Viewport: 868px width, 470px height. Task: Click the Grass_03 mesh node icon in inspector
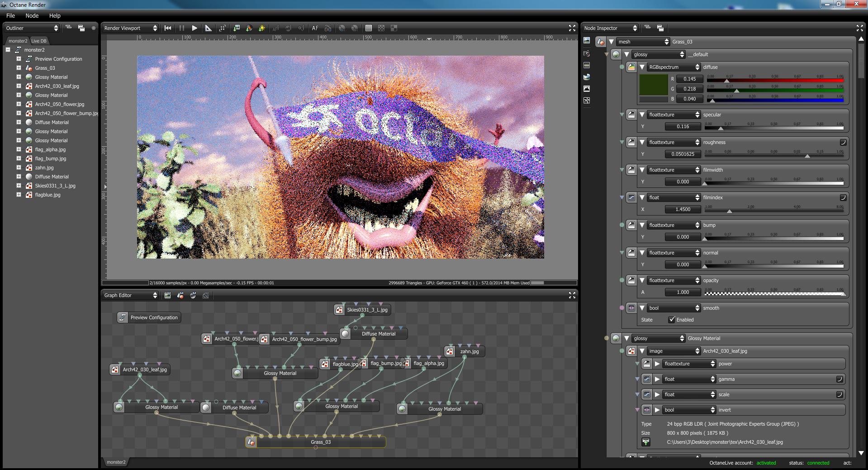point(601,42)
